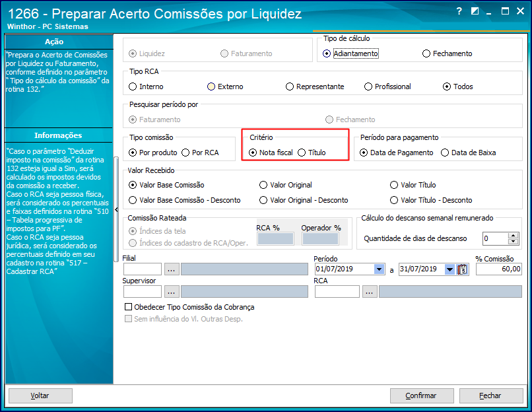Click the Confirmar button
The height and width of the screenshot is (412, 532).
pyautogui.click(x=422, y=395)
